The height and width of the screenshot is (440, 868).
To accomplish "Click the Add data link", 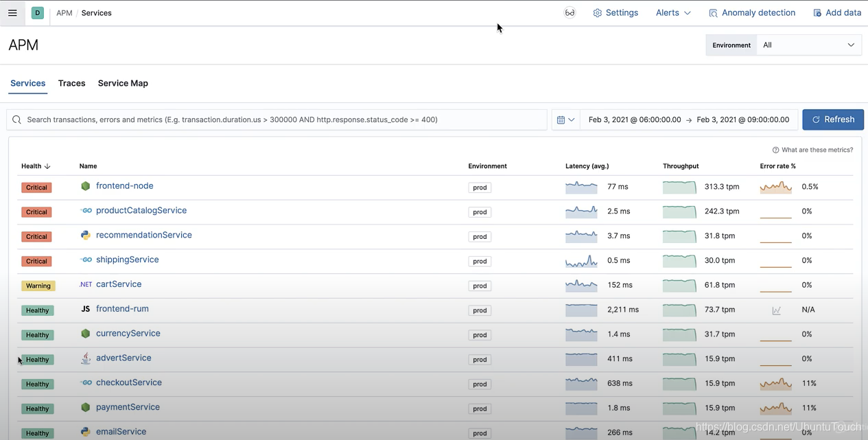I will point(836,13).
